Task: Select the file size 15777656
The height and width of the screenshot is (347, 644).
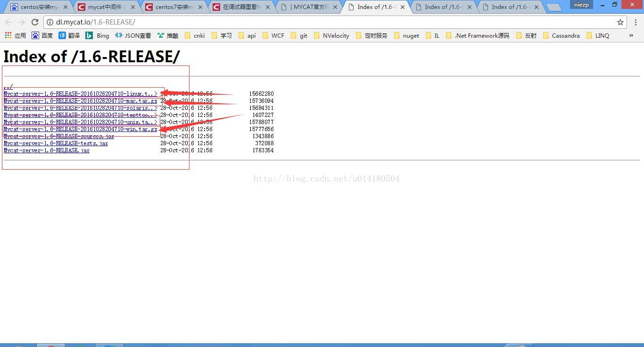Action: pos(261,129)
